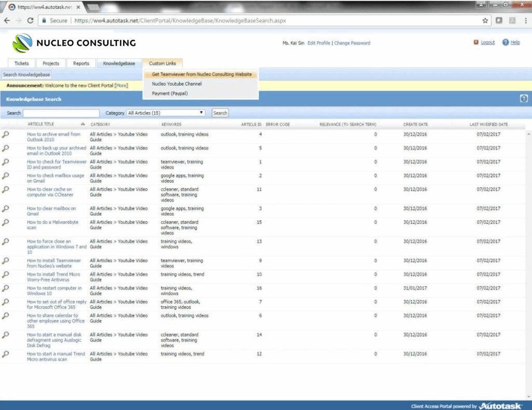Click the knowledgebase help question mark icon
Image resolution: width=532 pixels, height=410 pixels.
[x=524, y=99]
